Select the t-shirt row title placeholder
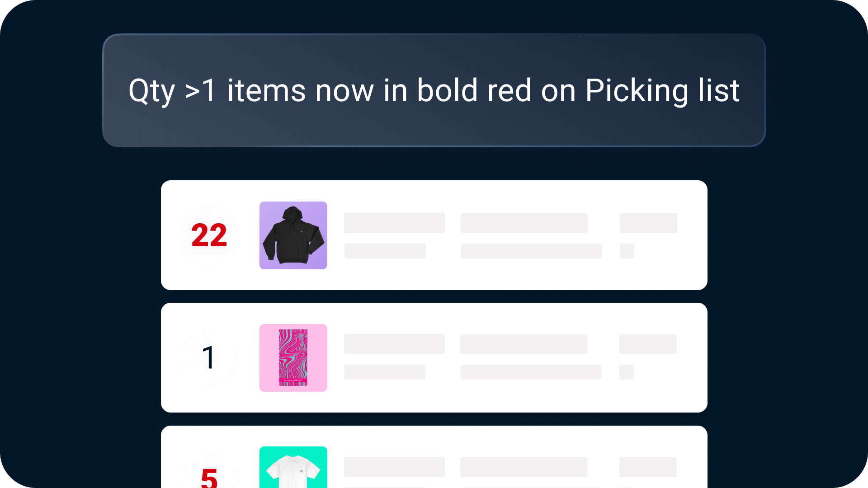Image resolution: width=868 pixels, height=488 pixels. [394, 467]
